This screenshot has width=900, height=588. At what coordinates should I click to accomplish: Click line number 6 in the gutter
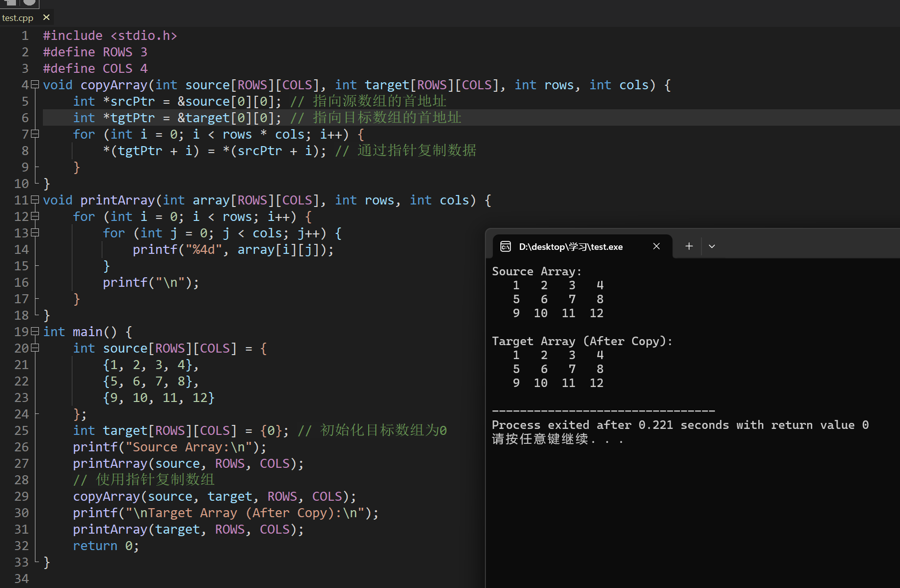coord(25,118)
